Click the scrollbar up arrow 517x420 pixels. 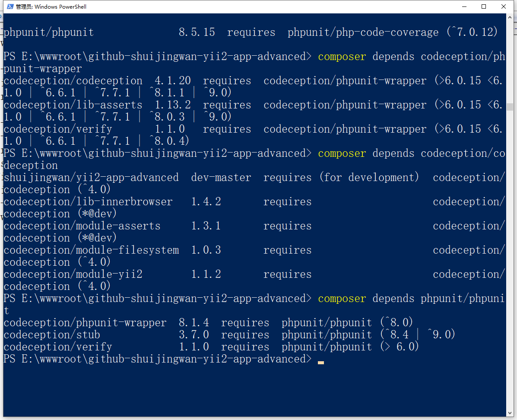(510, 17)
